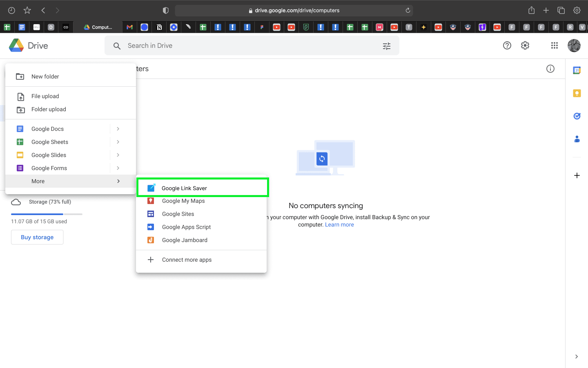This screenshot has width=588, height=368.
Task: Show the tab overview icon
Action: [561, 11]
